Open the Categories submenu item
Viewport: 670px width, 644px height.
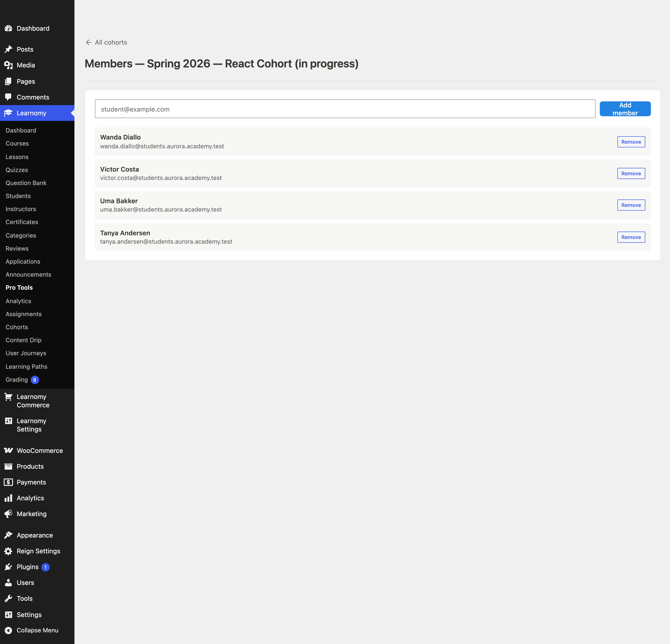(x=21, y=235)
